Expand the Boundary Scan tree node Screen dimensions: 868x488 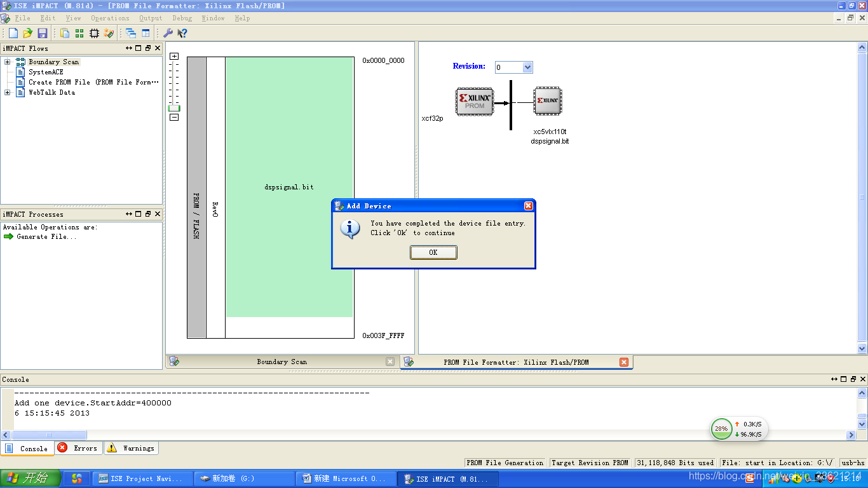click(x=7, y=62)
